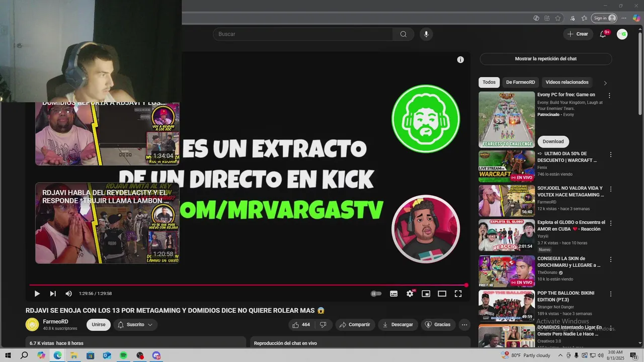Viewport: 644px width, 362px height.
Task: Open options for POP THE BALLOON video
Action: point(611,294)
